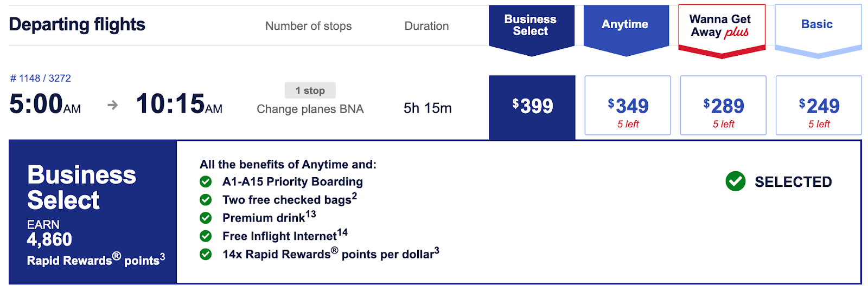Select the $349 Anytime fare
This screenshot has width=868, height=286.
pyautogui.click(x=628, y=106)
